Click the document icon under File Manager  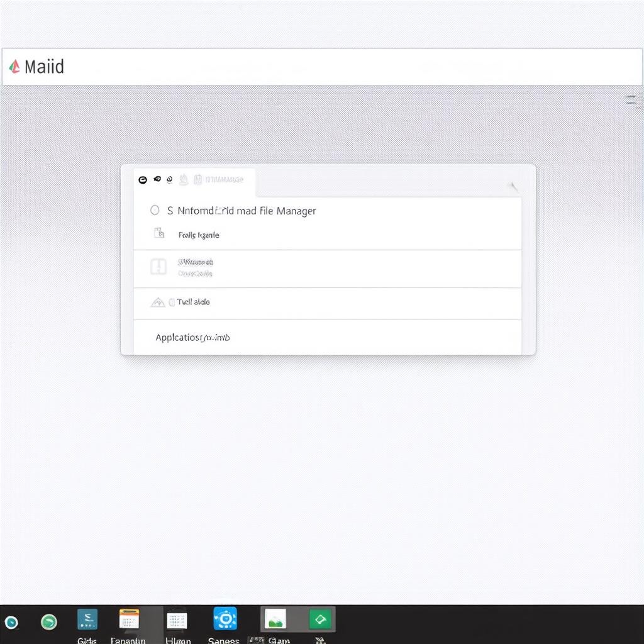pyautogui.click(x=159, y=234)
